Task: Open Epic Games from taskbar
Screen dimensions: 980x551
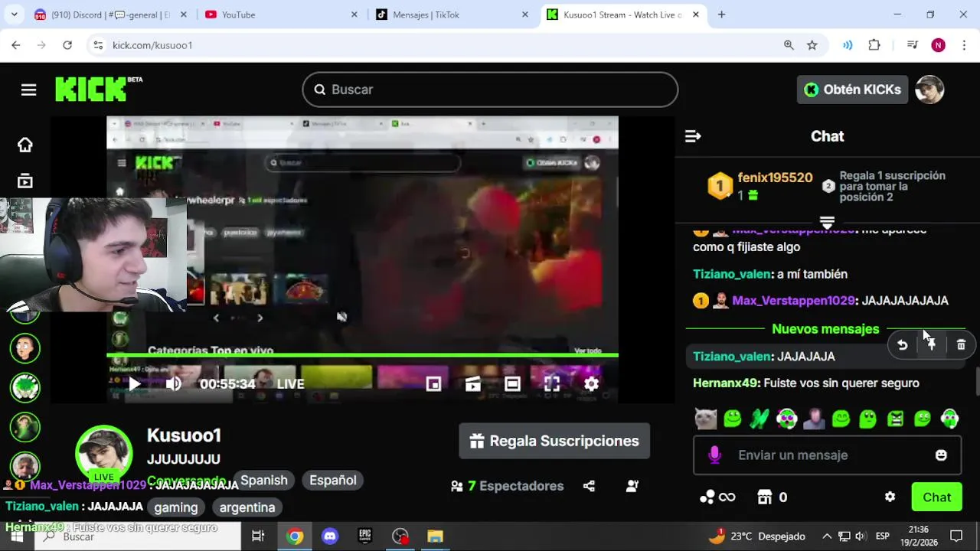Action: click(x=365, y=536)
